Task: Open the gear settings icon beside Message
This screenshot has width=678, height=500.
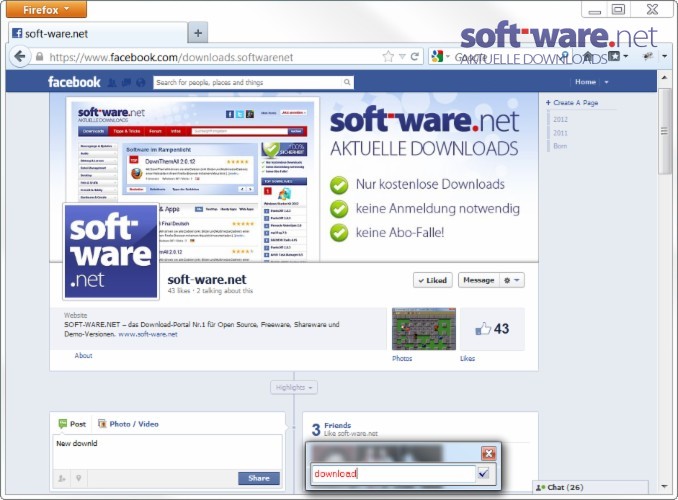Action: point(512,280)
